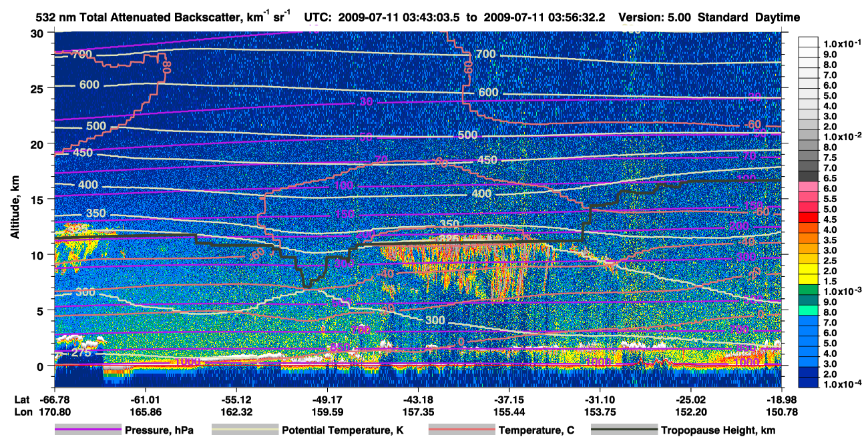Click latitude value -43.18

[418, 400]
